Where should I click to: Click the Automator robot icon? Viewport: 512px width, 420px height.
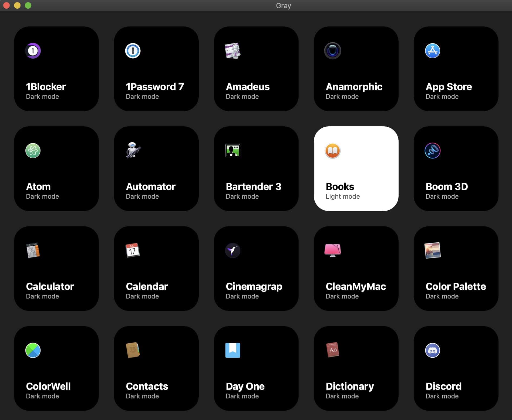click(x=133, y=150)
